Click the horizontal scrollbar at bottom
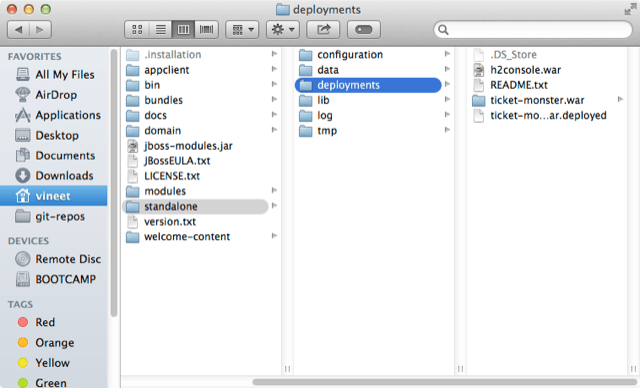The image size is (640, 388). tap(446, 382)
